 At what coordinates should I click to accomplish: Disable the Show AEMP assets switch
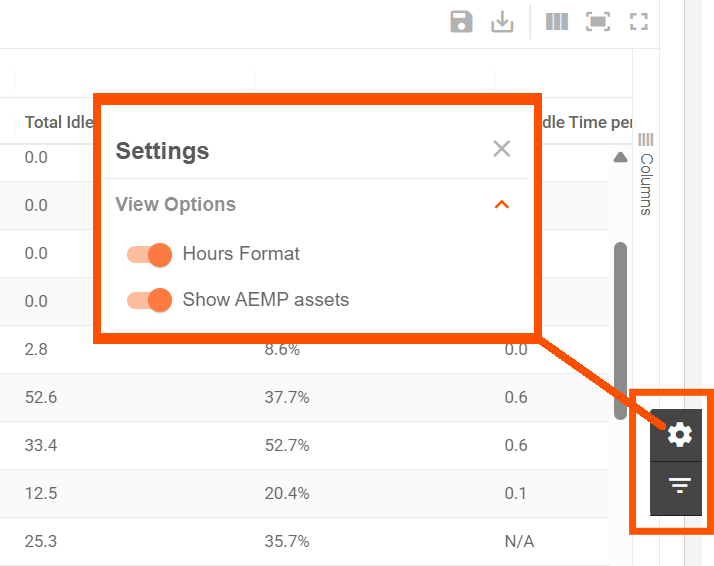coord(149,300)
